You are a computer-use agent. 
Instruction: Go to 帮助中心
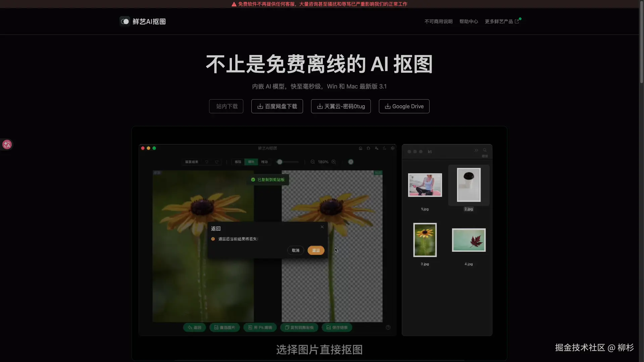[468, 21]
